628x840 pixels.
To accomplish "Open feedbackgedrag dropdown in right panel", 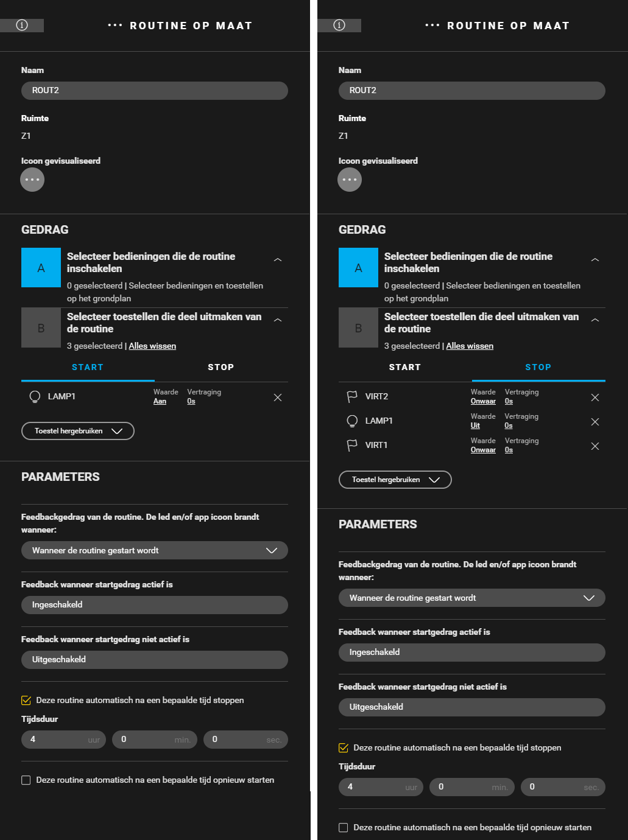I will (x=472, y=598).
